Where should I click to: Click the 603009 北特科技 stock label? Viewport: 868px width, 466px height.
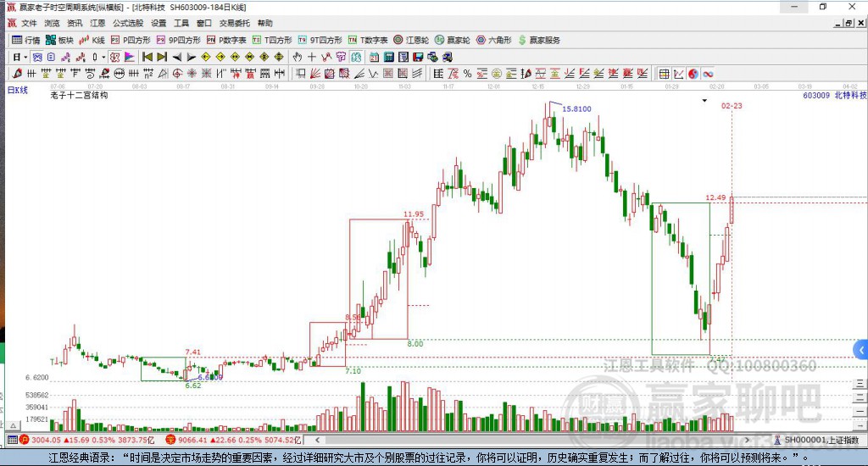[x=834, y=95]
